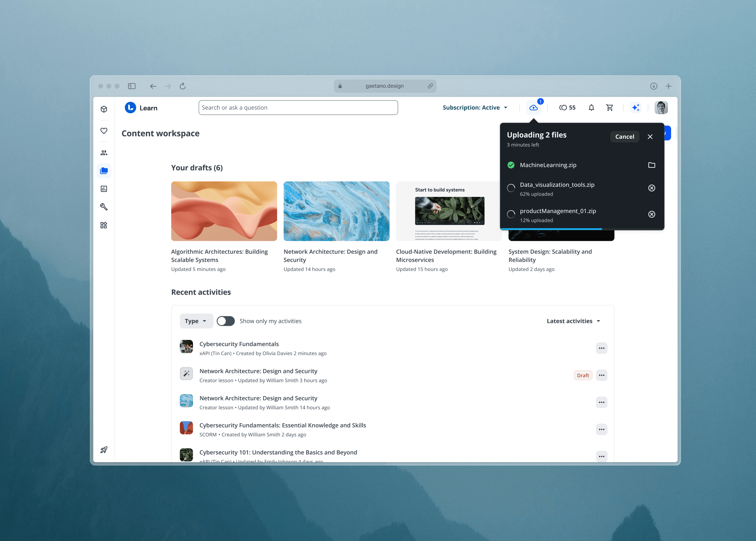Cancel Data_visualization_tools.zip upload
The image size is (756, 541).
click(651, 188)
